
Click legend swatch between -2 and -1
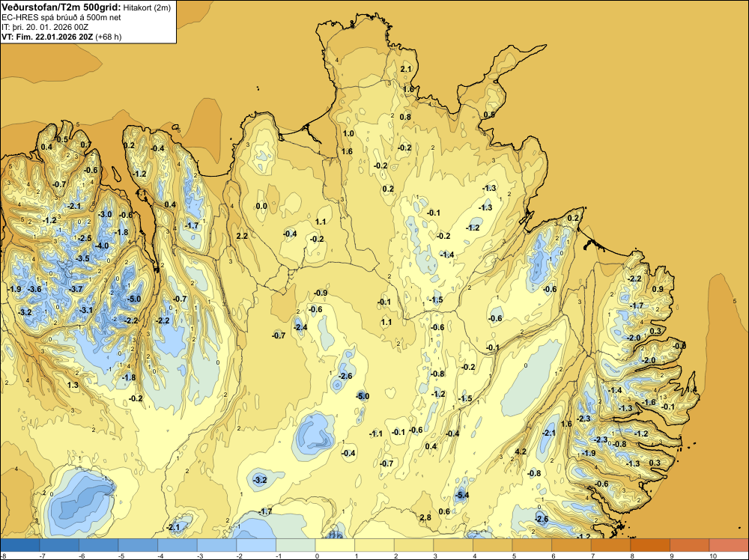256,545
